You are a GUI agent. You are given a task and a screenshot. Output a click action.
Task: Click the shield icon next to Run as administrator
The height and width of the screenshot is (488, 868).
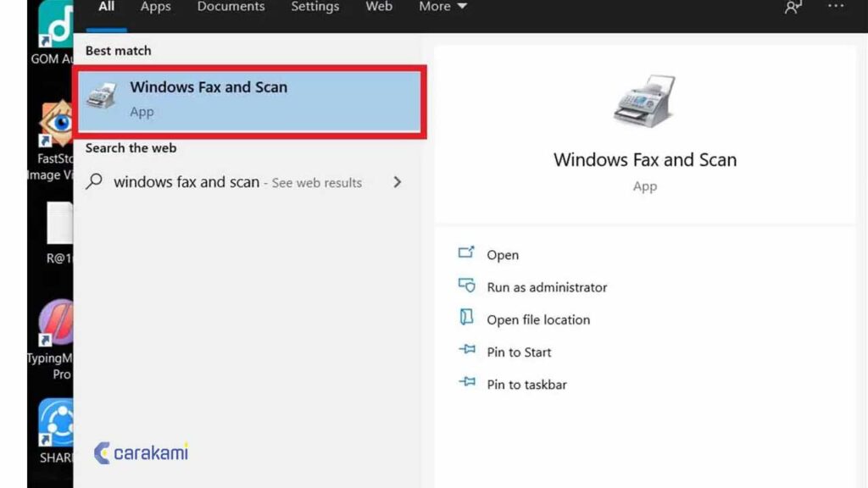[467, 286]
